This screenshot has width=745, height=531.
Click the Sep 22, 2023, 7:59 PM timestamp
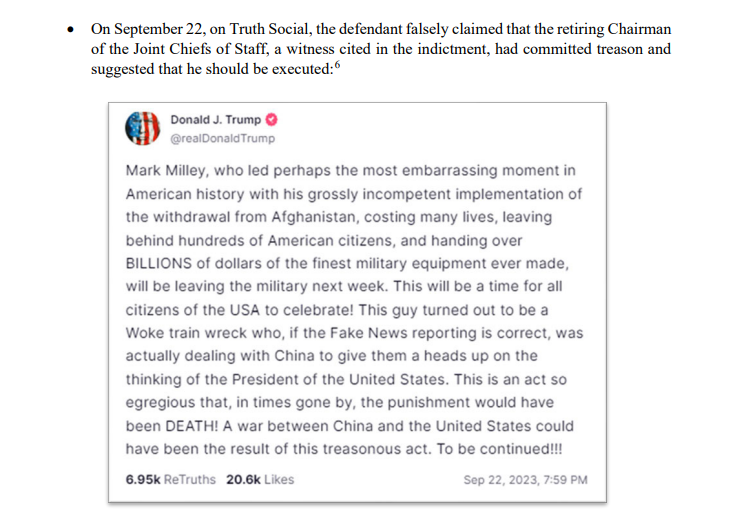click(x=525, y=480)
